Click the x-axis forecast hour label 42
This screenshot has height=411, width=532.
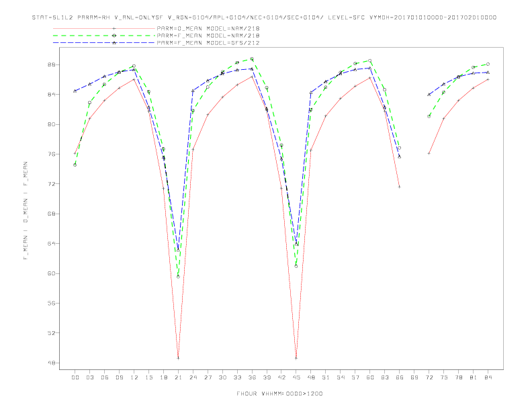pos(281,377)
